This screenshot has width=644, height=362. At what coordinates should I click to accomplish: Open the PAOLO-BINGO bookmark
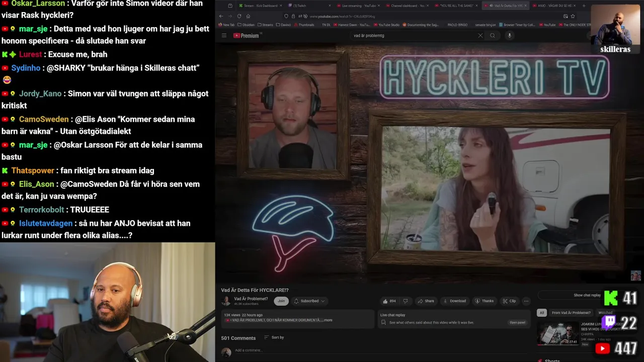click(457, 25)
